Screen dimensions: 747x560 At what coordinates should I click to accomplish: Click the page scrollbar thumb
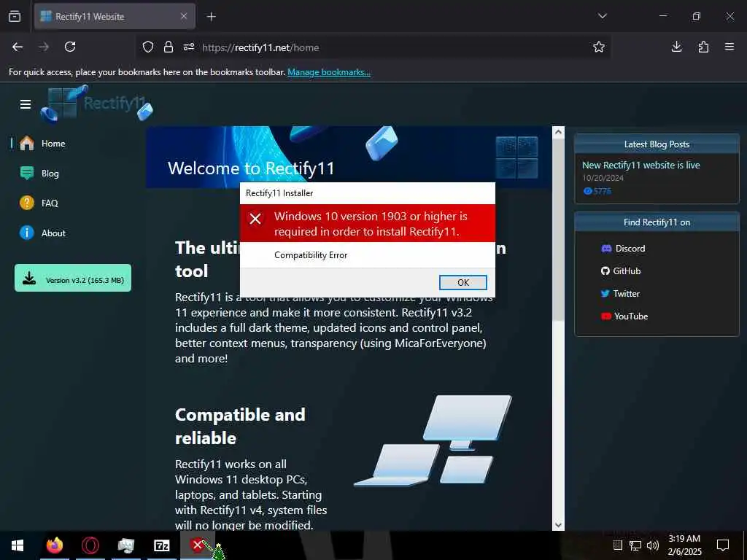click(x=558, y=230)
